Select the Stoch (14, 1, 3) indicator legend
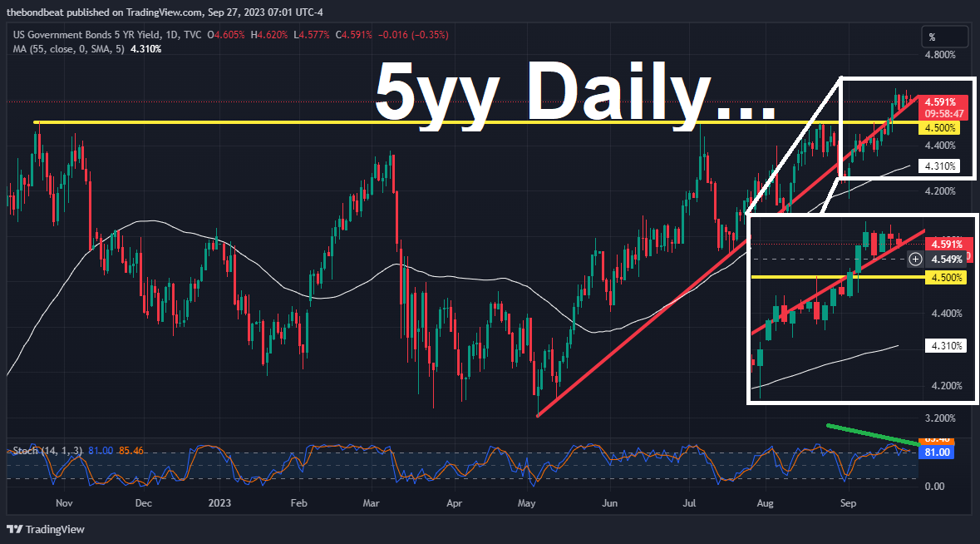 coord(47,451)
